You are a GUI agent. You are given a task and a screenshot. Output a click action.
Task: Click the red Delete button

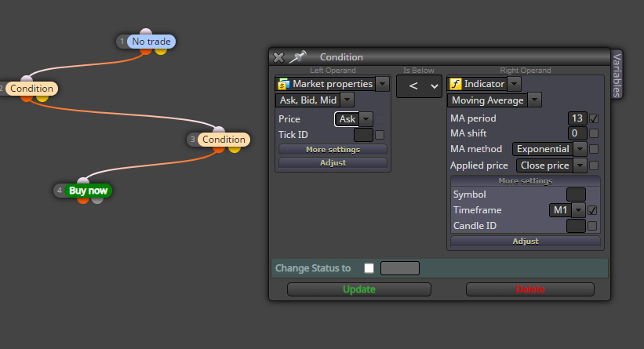point(529,289)
